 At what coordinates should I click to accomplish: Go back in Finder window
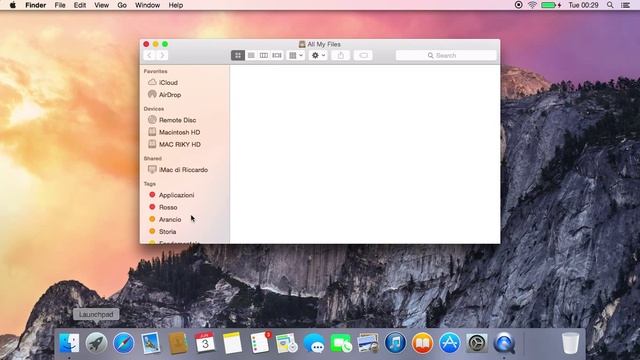coord(149,55)
